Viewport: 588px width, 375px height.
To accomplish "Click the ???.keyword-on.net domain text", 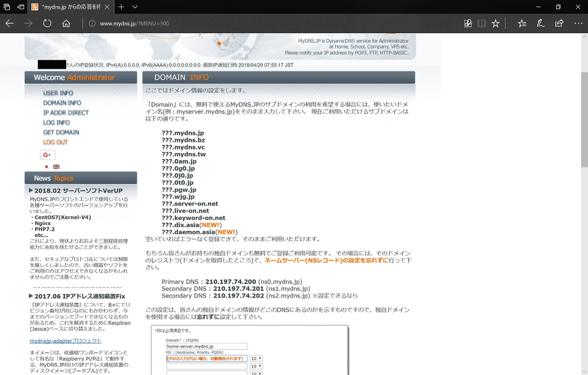I will [194, 218].
